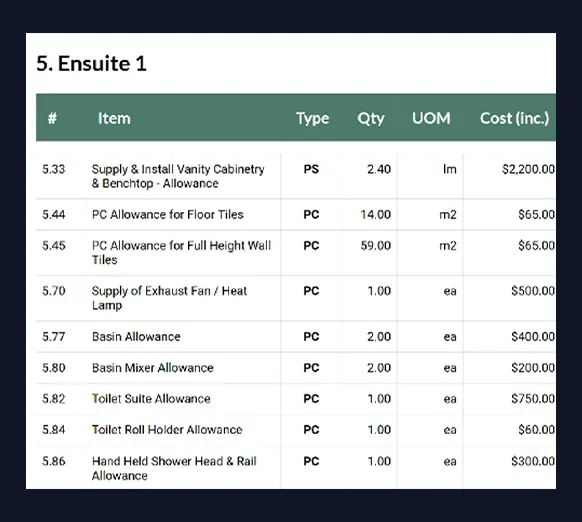Click the 'lm' unit cell
The image size is (582, 522).
coord(449,169)
